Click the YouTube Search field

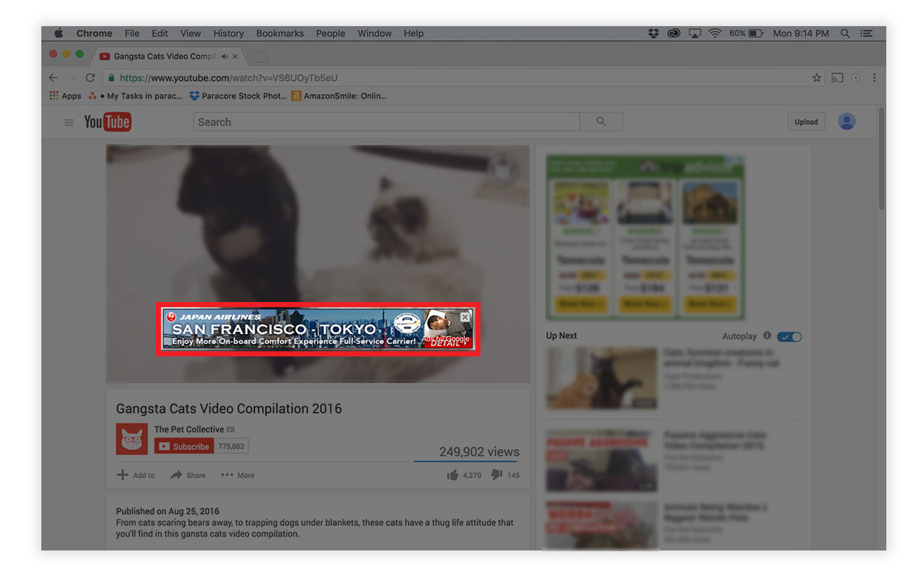pos(386,122)
